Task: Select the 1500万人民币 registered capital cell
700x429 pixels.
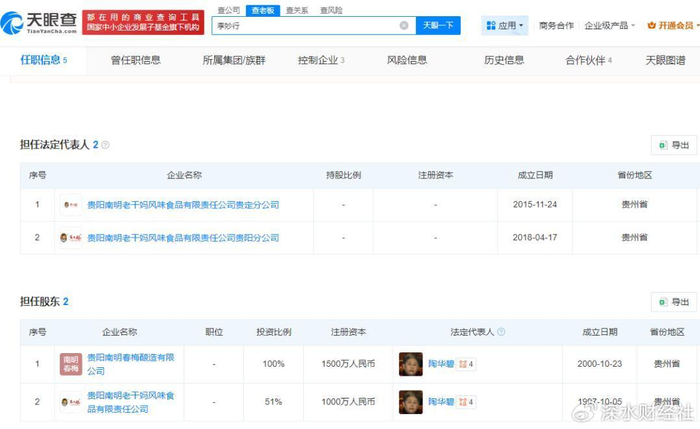Action: pos(348,364)
